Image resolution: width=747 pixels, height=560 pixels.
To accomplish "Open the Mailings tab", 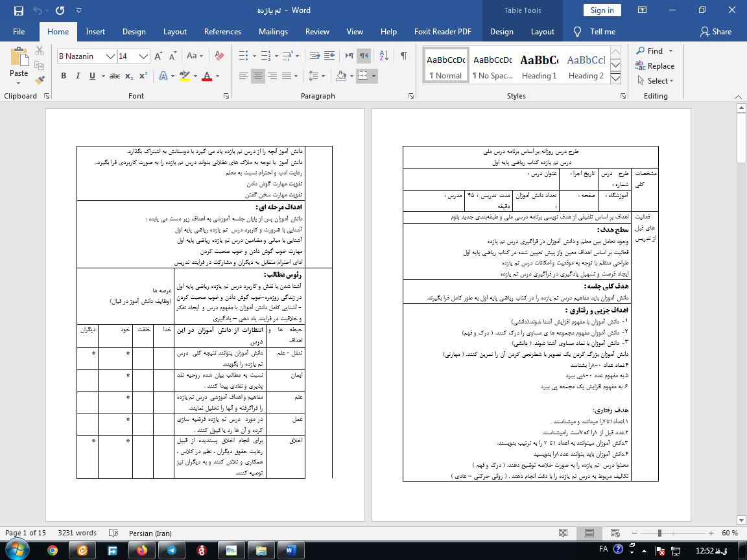I will [x=273, y=32].
